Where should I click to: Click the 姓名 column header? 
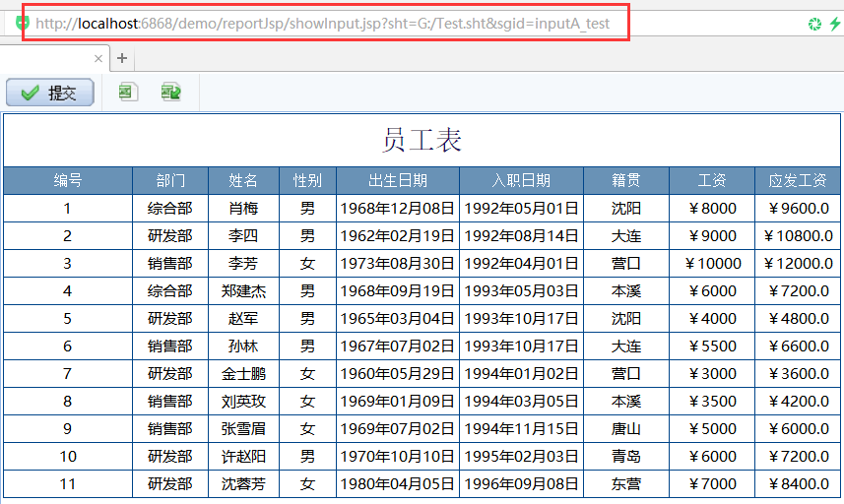pyautogui.click(x=243, y=180)
